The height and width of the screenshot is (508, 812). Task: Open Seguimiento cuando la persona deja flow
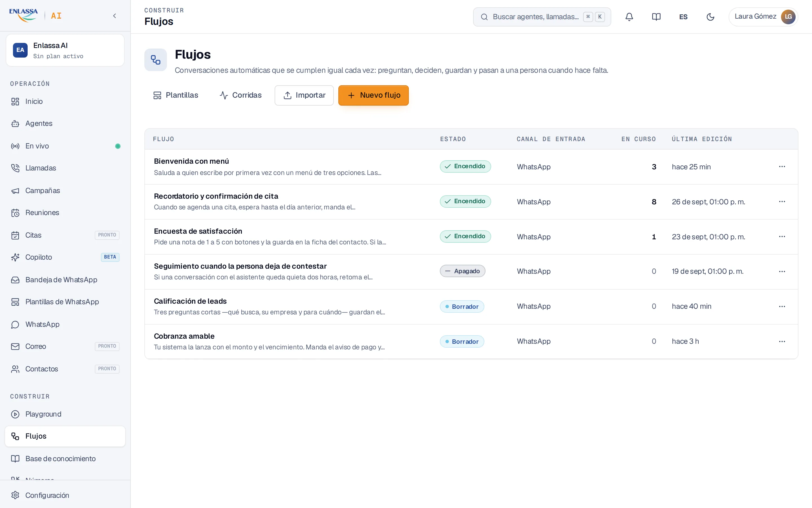pos(240,266)
